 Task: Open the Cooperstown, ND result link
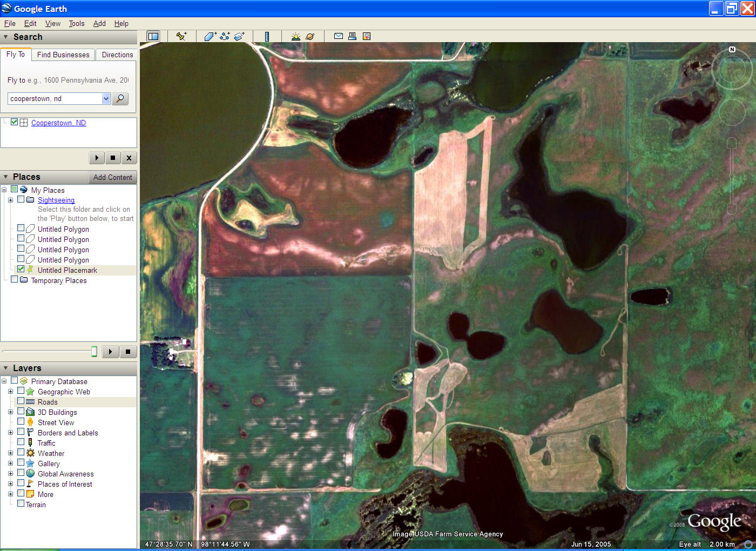coord(58,123)
